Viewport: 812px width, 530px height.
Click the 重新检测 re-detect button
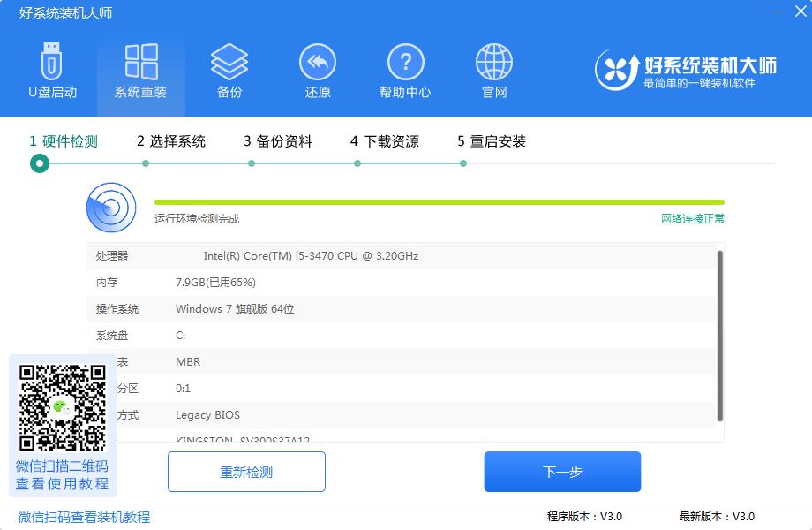[246, 472]
